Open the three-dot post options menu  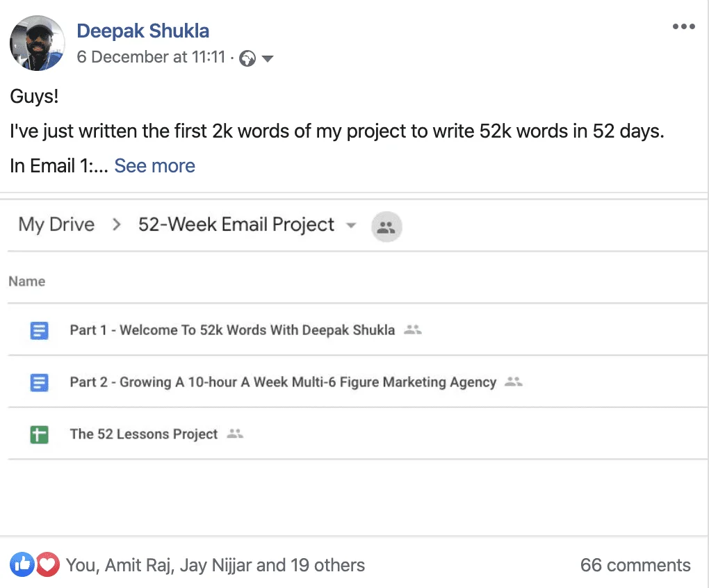pyautogui.click(x=683, y=26)
